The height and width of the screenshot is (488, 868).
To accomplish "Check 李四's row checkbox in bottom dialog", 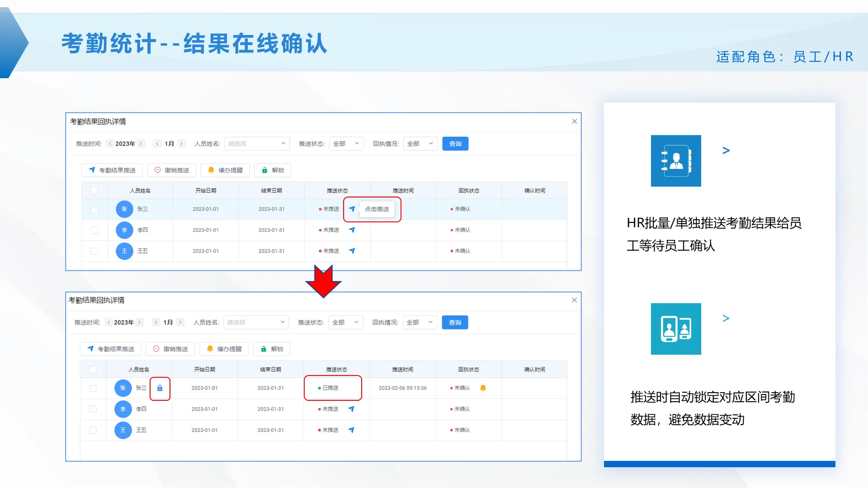I will click(93, 409).
